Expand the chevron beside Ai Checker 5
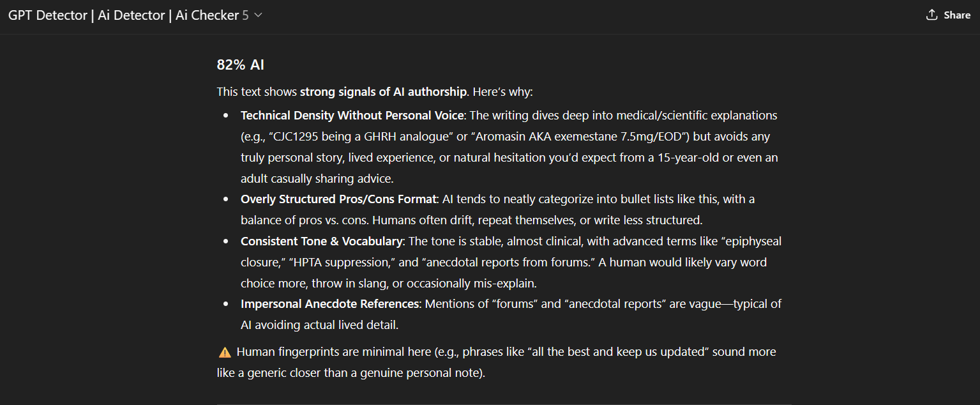The height and width of the screenshot is (405, 980). [258, 15]
